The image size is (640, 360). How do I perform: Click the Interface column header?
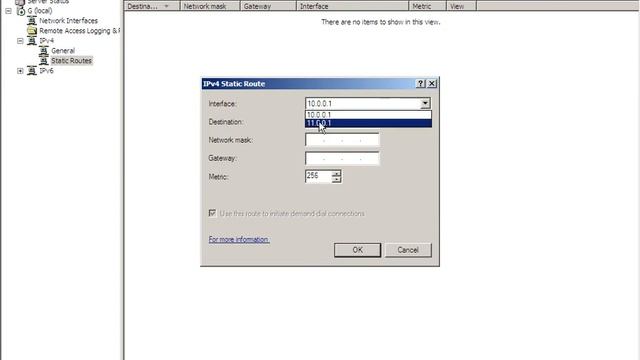pyautogui.click(x=352, y=6)
